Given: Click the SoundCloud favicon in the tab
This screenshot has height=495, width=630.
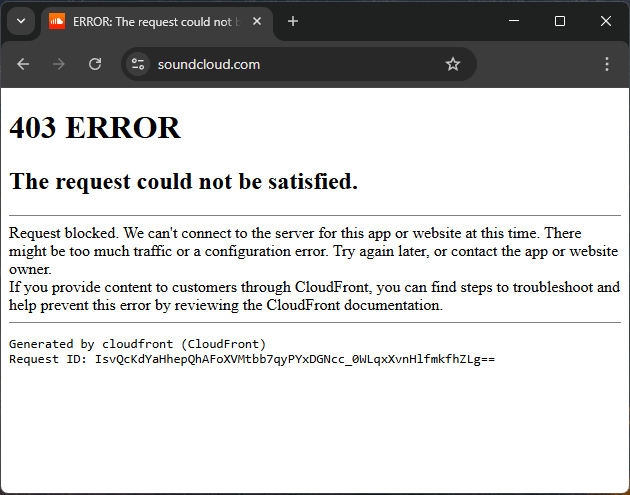Looking at the screenshot, I should 57,21.
